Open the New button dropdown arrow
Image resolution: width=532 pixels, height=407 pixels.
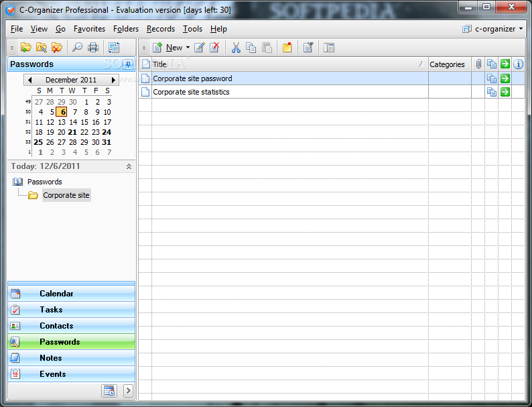tap(188, 48)
